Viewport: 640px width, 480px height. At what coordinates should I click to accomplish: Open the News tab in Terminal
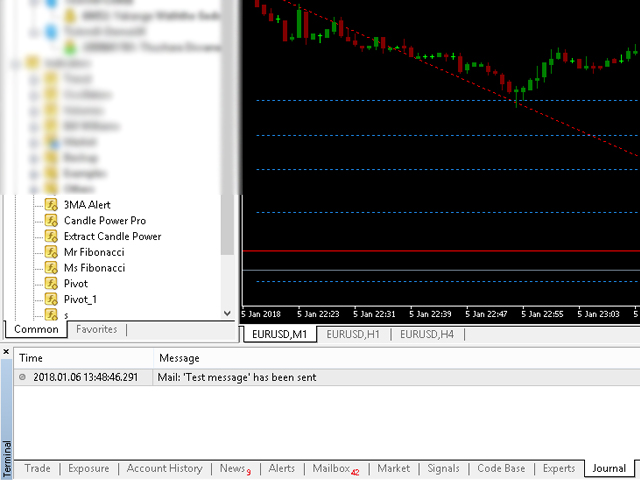click(x=235, y=468)
